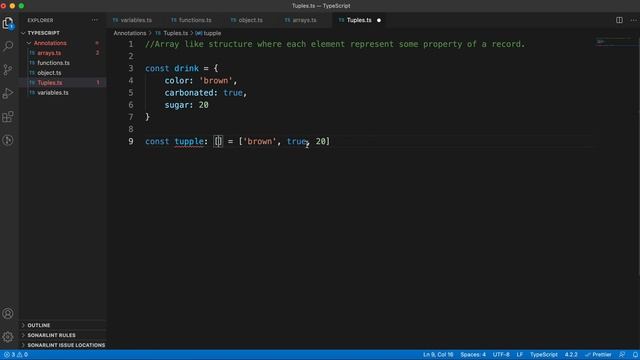
Task: Close the unsaved Tuples.ts tab dot
Action: pos(379,20)
